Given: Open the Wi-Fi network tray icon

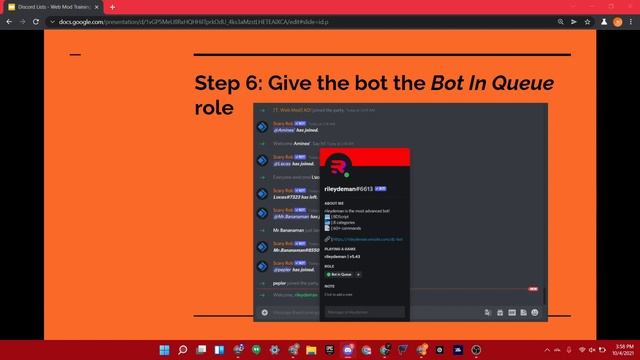Looking at the screenshot, I should (582, 350).
